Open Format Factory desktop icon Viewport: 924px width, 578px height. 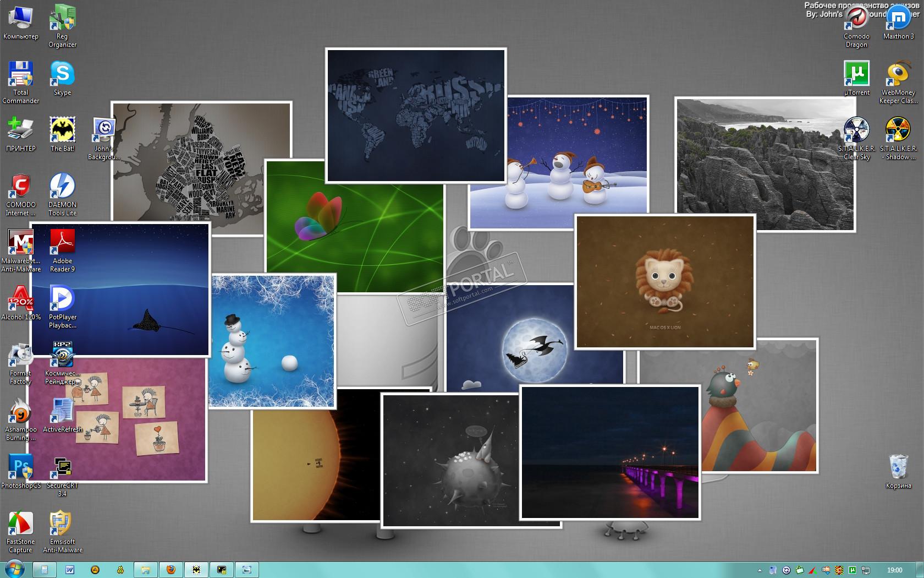pos(21,363)
